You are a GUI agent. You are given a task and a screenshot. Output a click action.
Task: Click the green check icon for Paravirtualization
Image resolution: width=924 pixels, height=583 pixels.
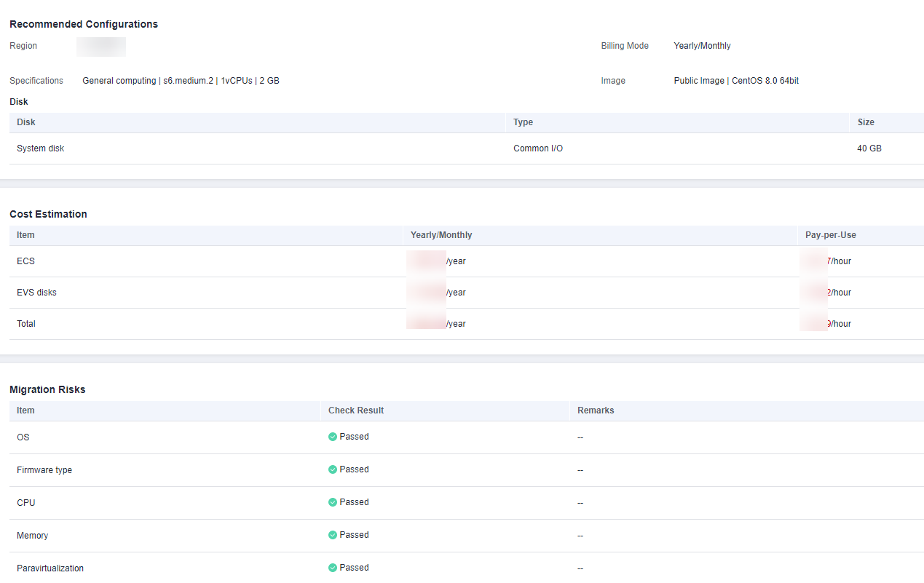coord(333,568)
